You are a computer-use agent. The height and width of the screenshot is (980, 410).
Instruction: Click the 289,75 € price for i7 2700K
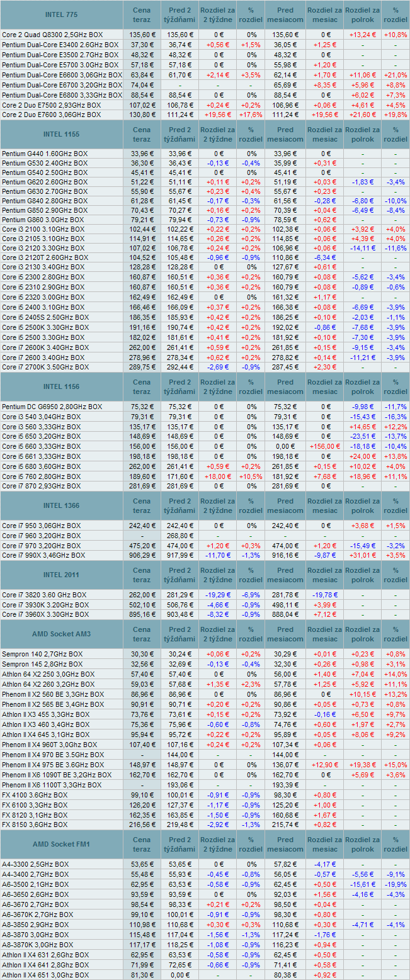point(142,366)
